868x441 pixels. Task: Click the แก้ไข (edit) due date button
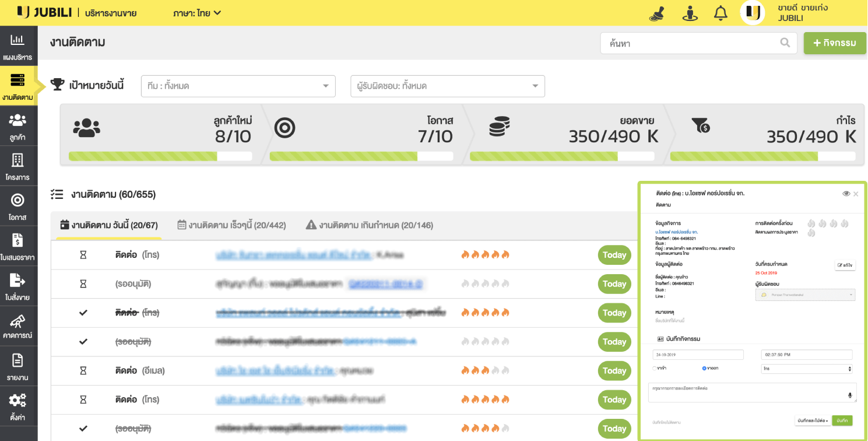click(845, 265)
